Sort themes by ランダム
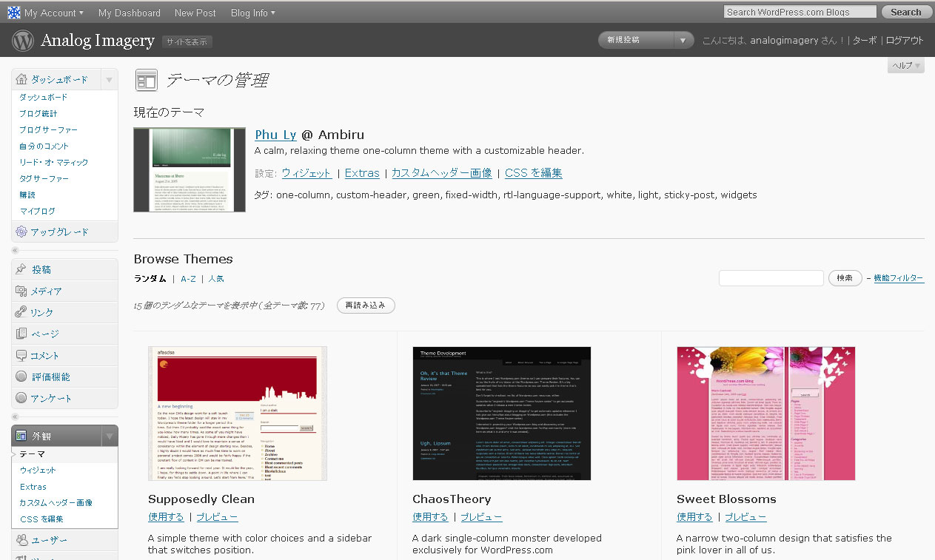935x560 pixels. coord(150,279)
